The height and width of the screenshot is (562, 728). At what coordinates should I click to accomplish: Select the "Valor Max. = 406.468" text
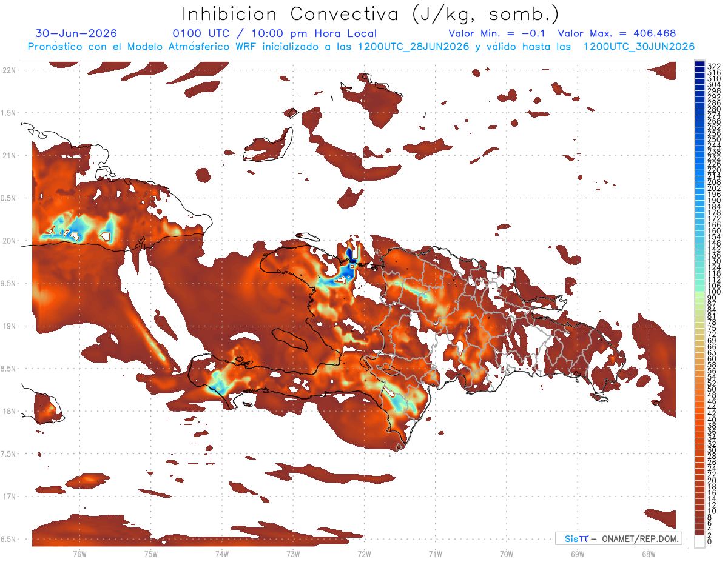(617, 33)
